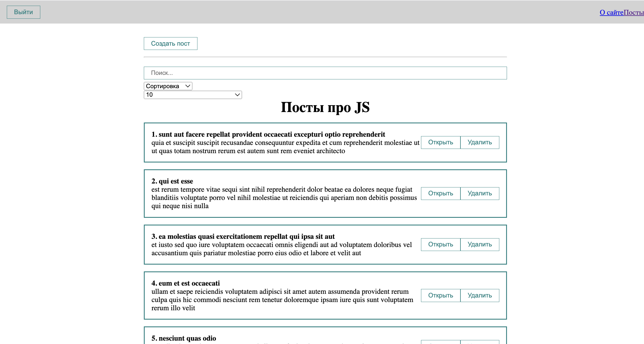Click the title of post 1
This screenshot has height=344, width=644.
coord(268,134)
